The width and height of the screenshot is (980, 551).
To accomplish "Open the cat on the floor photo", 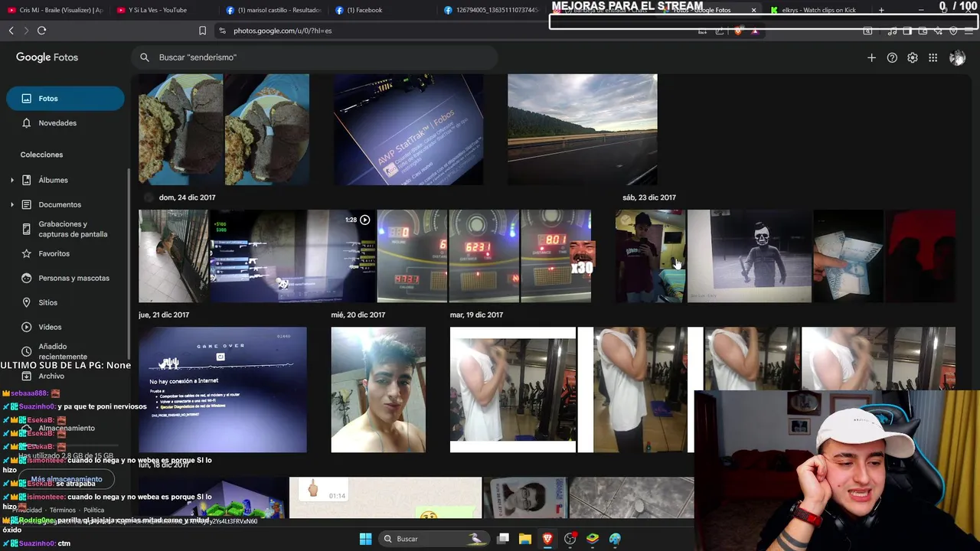I will (173, 256).
